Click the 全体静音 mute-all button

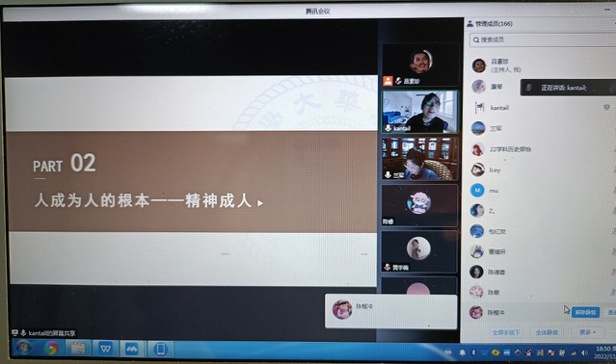coord(547,332)
